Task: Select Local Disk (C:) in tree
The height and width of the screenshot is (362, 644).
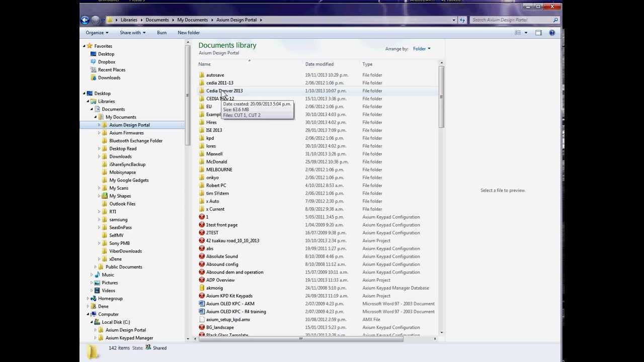Action: [116, 322]
